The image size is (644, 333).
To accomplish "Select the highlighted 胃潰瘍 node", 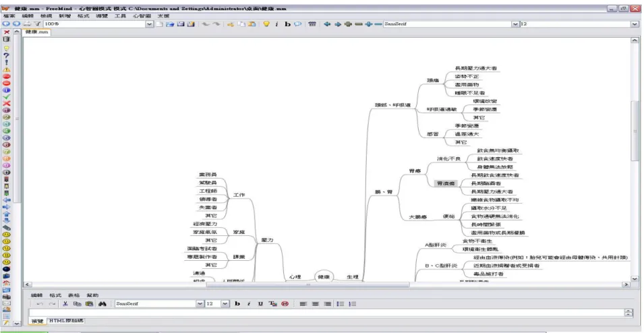I will (x=446, y=183).
